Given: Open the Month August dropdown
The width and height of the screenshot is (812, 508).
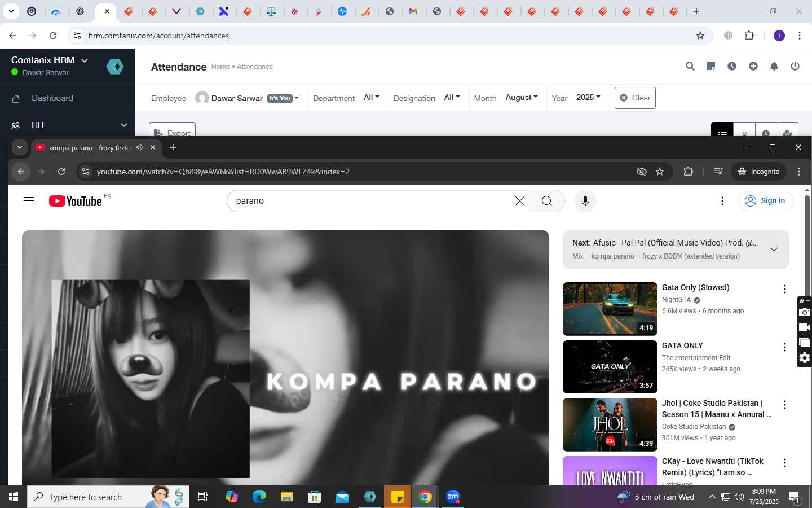Looking at the screenshot, I should coord(522,97).
